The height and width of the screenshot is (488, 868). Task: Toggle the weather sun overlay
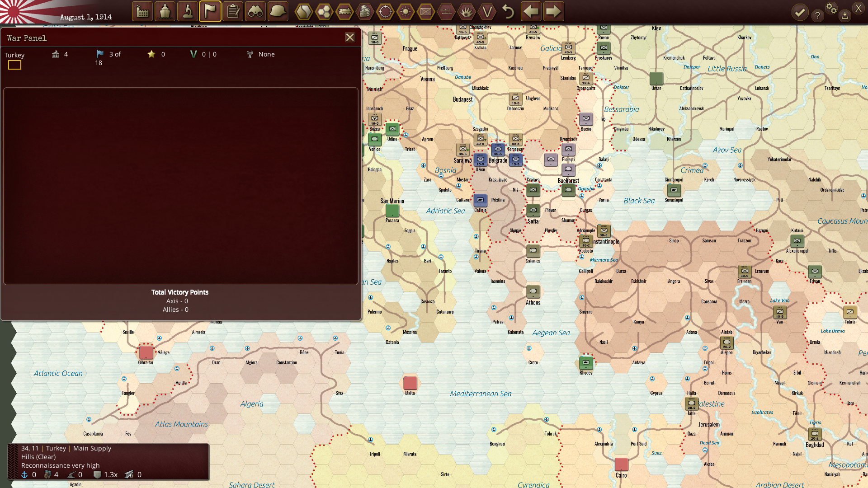[406, 12]
